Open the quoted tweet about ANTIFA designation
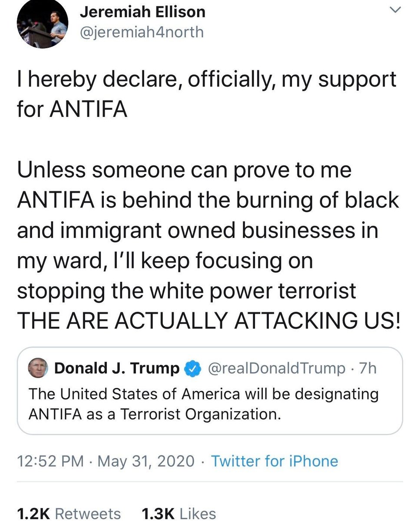 210,391
